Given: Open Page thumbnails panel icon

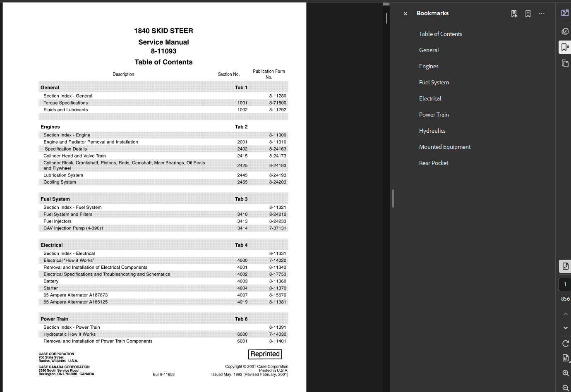Looking at the screenshot, I should click(565, 63).
